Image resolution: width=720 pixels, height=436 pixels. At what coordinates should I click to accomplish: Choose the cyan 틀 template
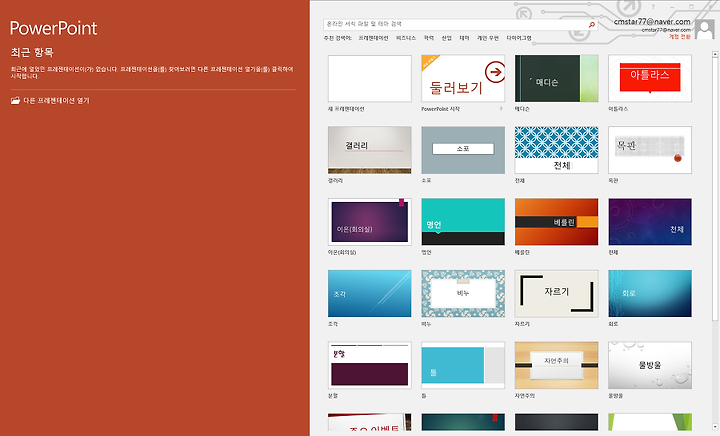point(463,365)
